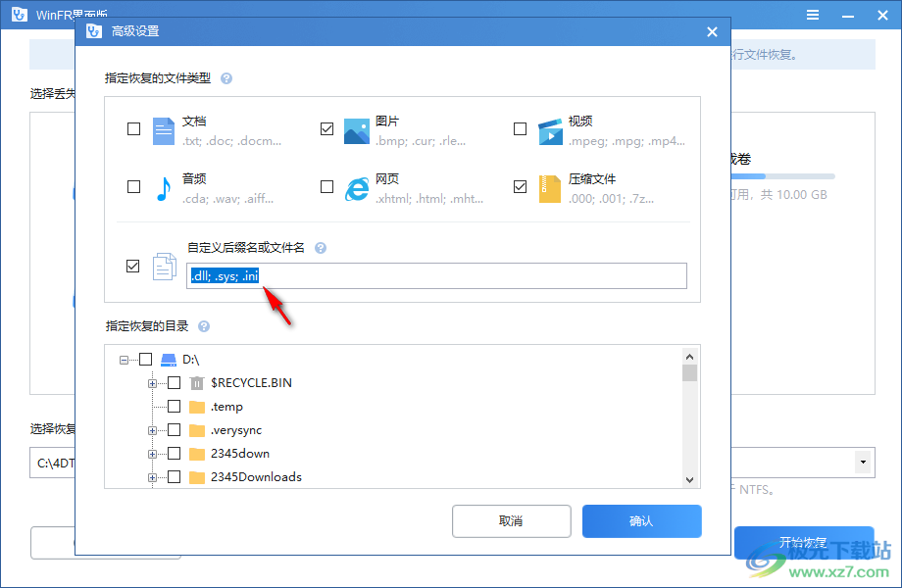The width and height of the screenshot is (902, 588).
Task: Click the 图片 picture type icon
Action: coord(356,128)
